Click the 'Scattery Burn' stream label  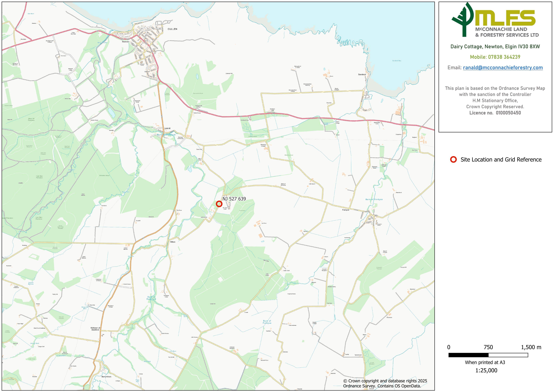pyautogui.click(x=327, y=124)
